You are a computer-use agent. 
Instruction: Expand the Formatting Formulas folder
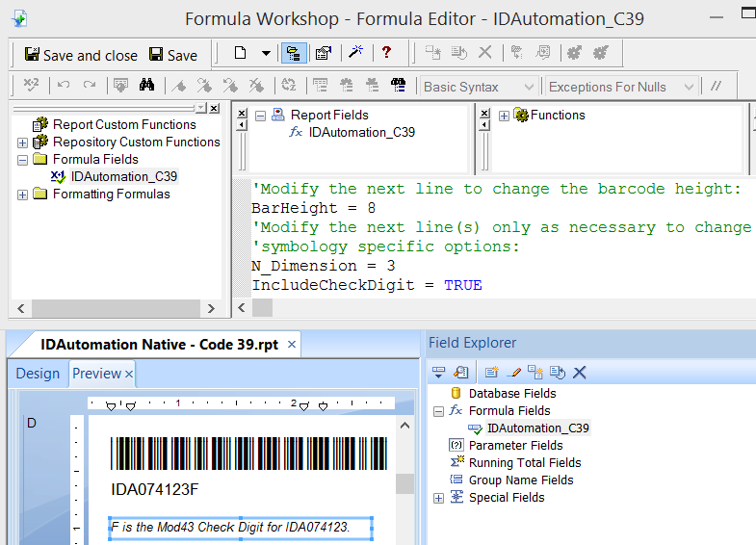click(22, 195)
